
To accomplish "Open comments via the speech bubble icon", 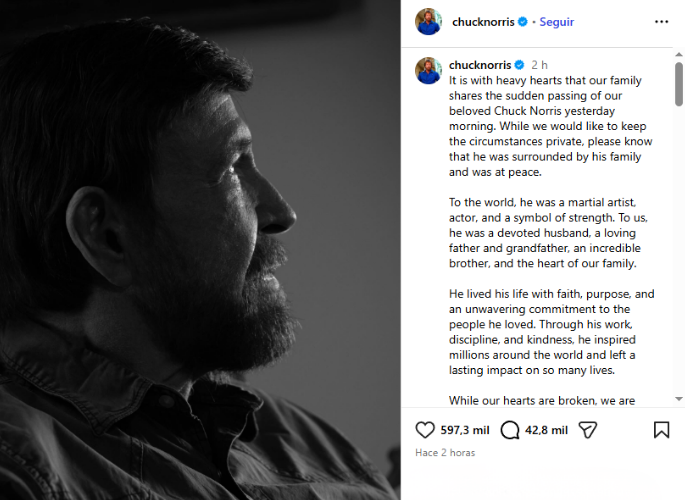I will [510, 429].
